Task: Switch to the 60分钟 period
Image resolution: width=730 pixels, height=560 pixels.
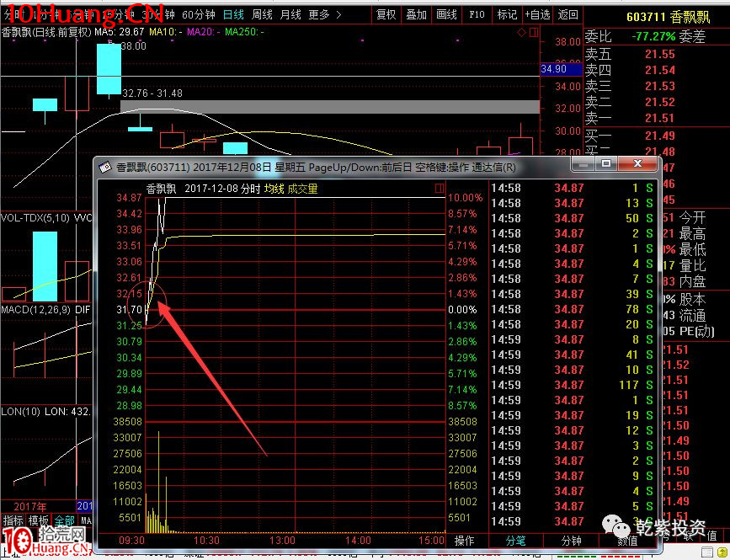Action: click(199, 15)
